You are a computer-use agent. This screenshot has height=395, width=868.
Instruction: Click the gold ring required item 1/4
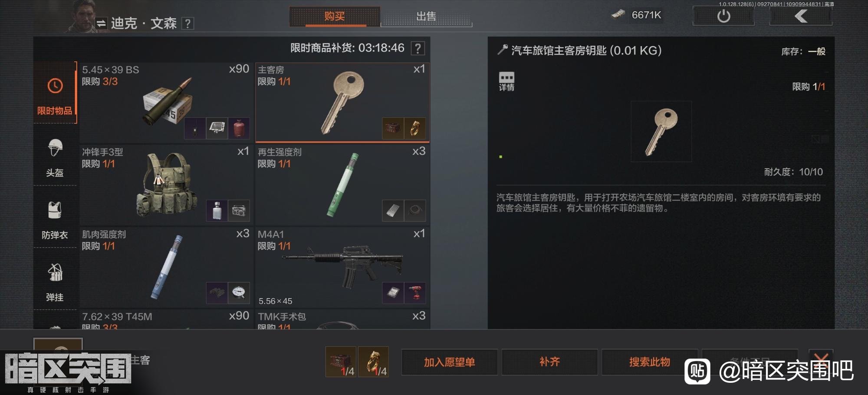374,362
